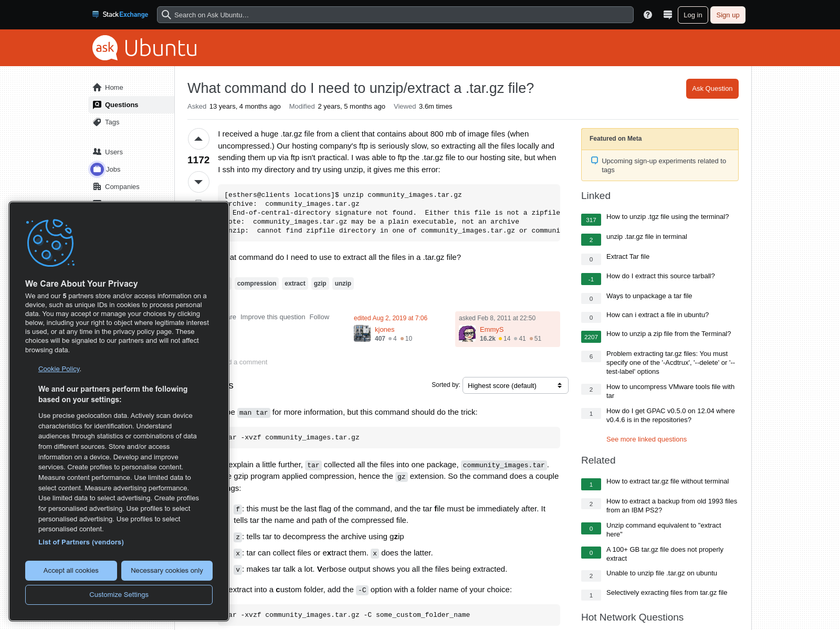The width and height of the screenshot is (840, 630).
Task: Open unzip .tar.gz file in terminal link
Action: click(646, 237)
